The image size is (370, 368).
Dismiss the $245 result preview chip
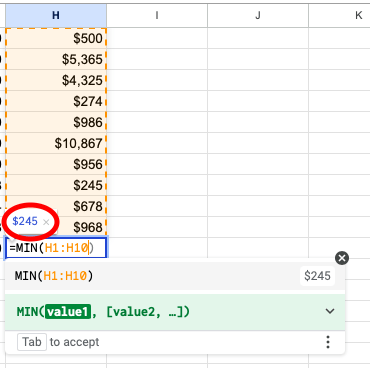coord(46,222)
